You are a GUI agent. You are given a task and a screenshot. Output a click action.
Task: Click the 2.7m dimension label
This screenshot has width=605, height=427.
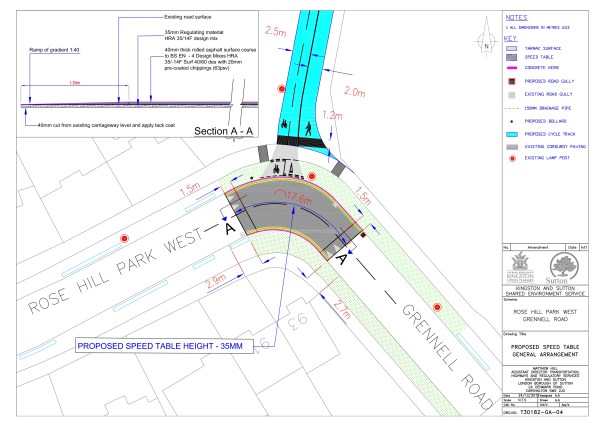(342, 309)
